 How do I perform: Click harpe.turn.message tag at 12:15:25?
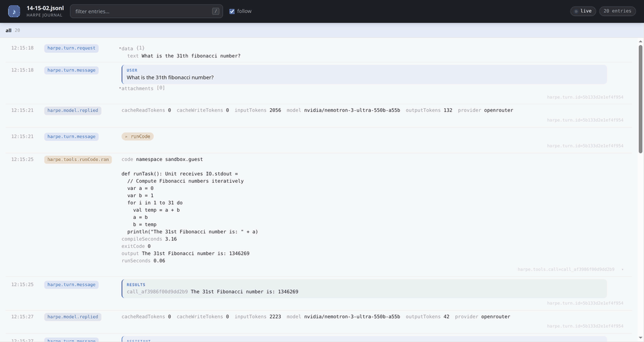pos(71,285)
